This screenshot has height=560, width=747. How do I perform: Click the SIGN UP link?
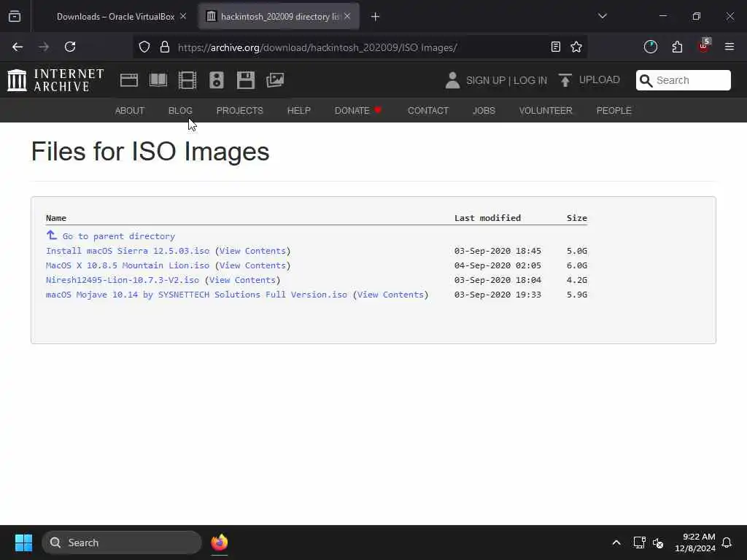(x=486, y=80)
